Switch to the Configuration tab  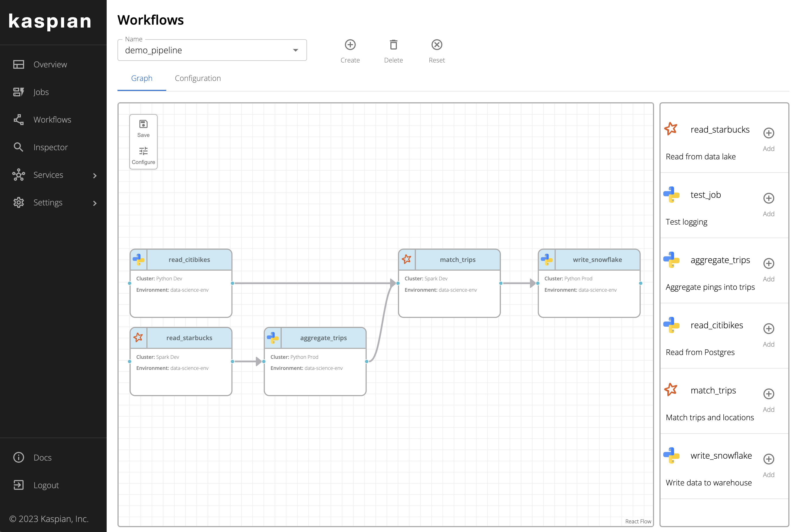(x=198, y=78)
